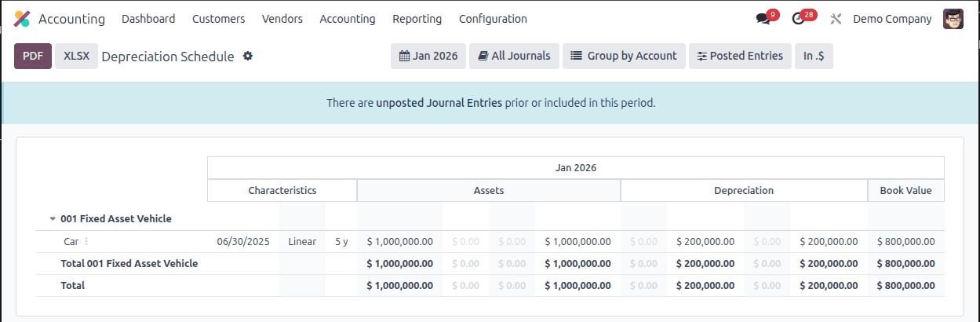The image size is (980, 322).
Task: Click the Car asset row name
Action: click(71, 242)
